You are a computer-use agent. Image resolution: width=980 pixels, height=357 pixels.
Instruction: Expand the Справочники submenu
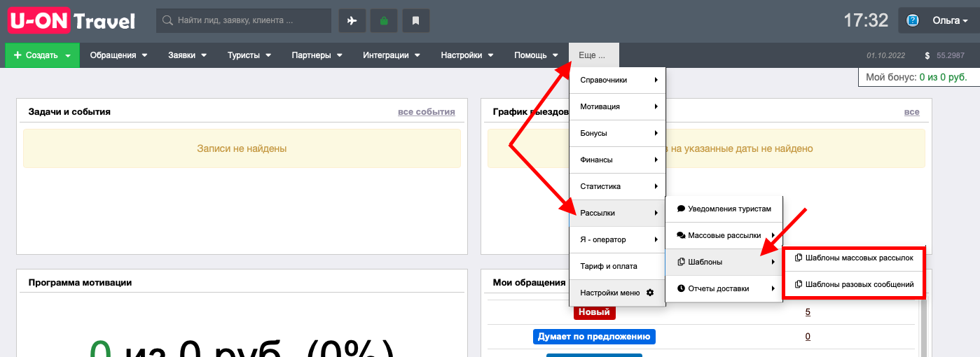tap(617, 80)
